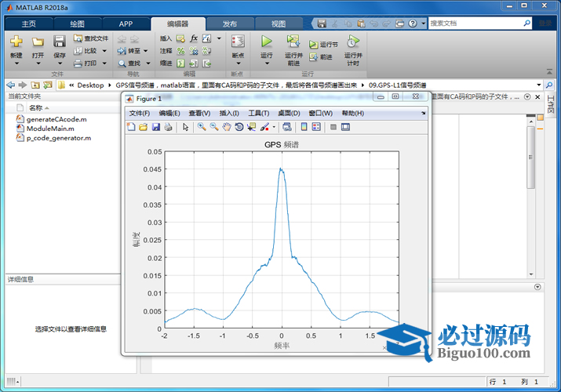Click the Run and Time (运行并计时) icon
Image resolution: width=561 pixels, height=392 pixels.
tap(353, 42)
